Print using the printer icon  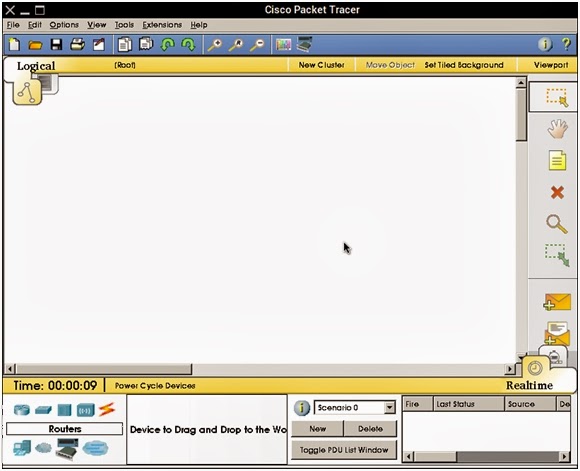78,45
